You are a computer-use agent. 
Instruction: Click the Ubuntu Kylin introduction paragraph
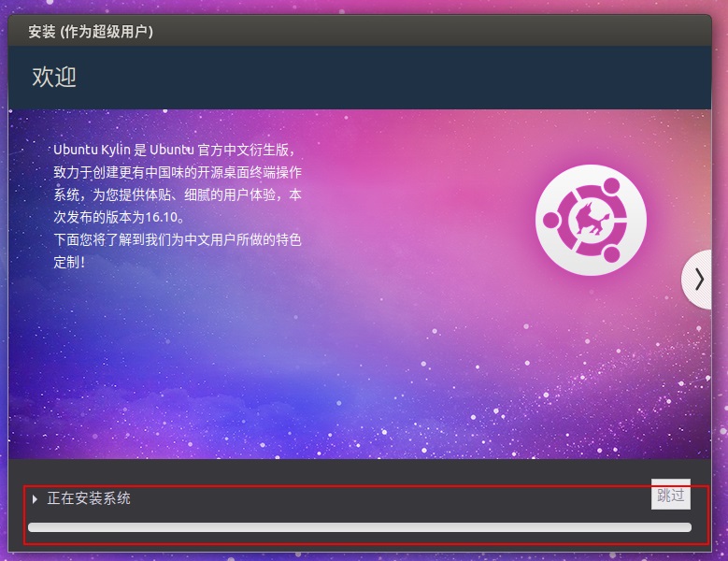click(178, 206)
